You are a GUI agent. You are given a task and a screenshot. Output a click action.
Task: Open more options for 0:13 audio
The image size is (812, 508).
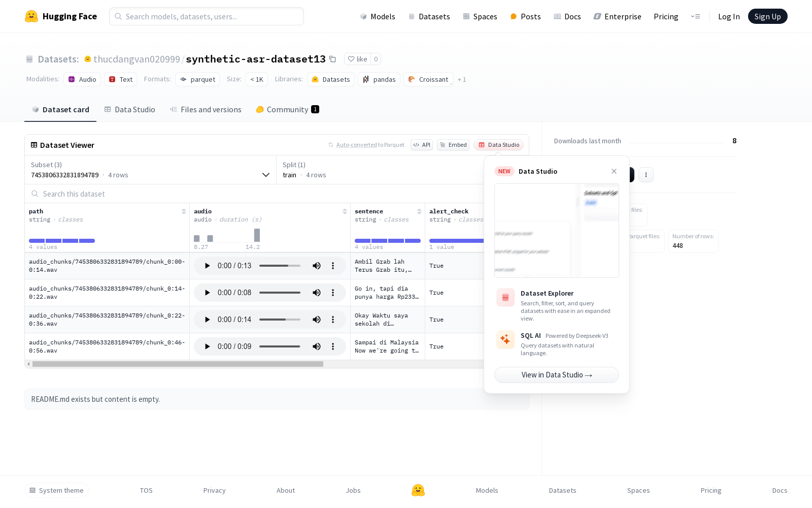333,266
